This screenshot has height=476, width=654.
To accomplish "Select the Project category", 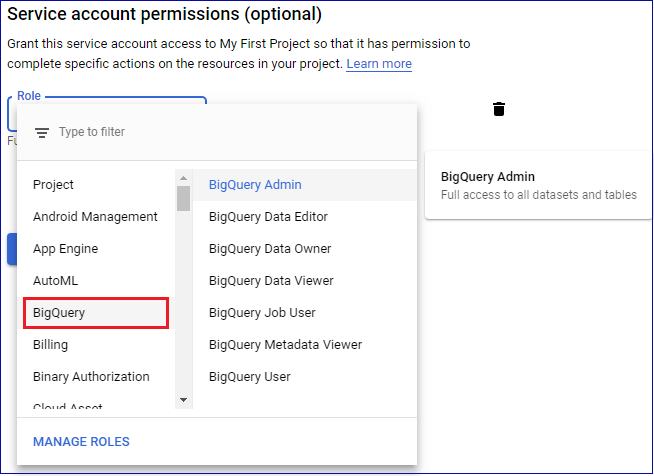I will point(54,185).
